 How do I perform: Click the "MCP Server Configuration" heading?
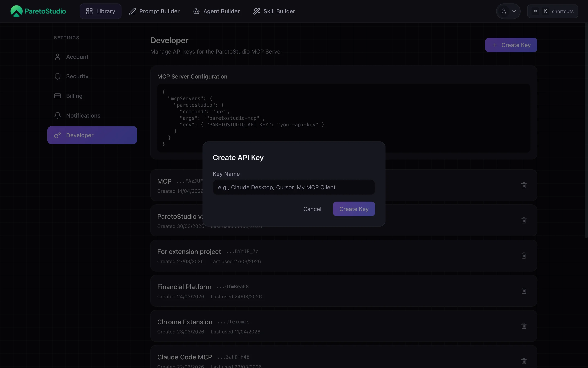click(192, 77)
